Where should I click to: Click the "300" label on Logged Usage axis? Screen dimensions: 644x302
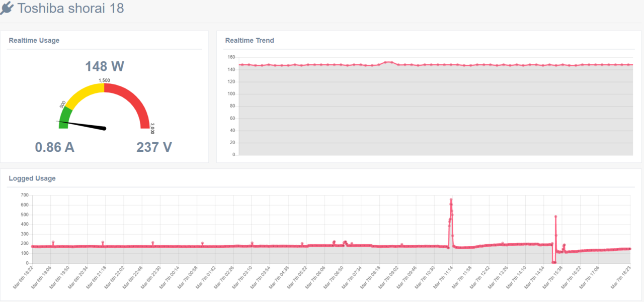(25, 234)
